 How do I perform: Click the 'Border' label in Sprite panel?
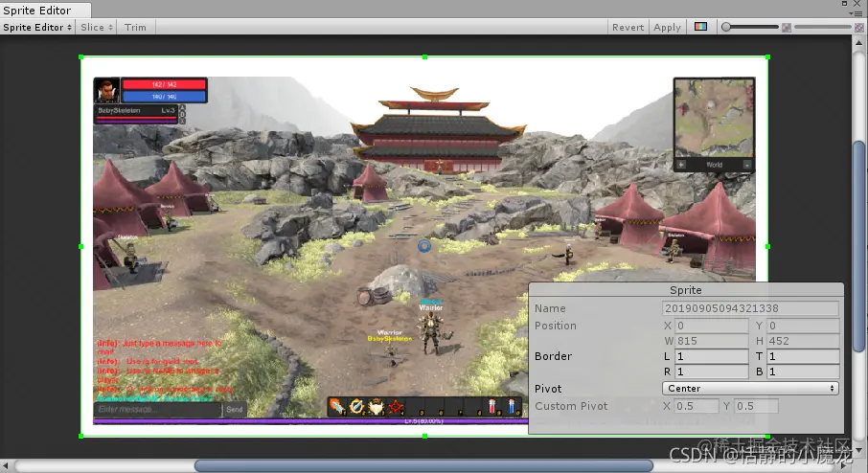[x=553, y=356]
